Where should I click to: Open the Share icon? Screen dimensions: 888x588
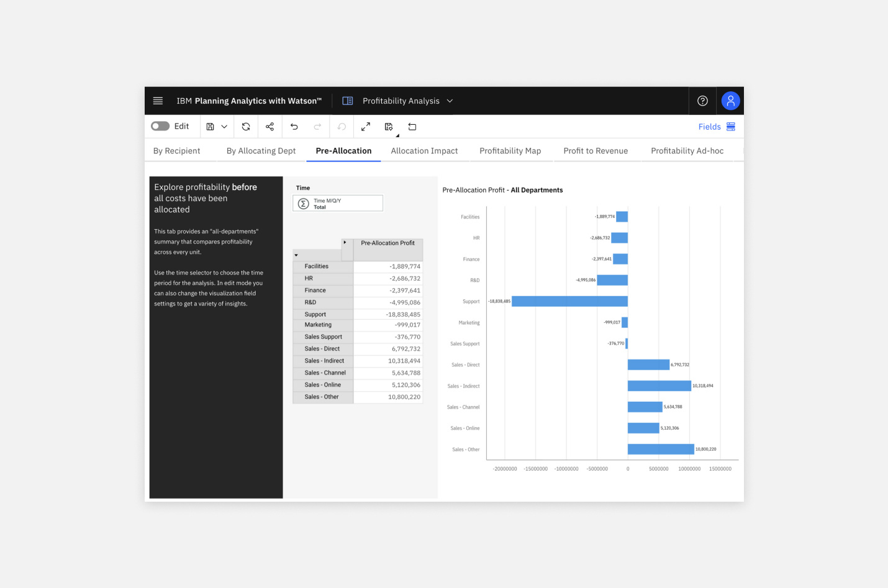[270, 126]
